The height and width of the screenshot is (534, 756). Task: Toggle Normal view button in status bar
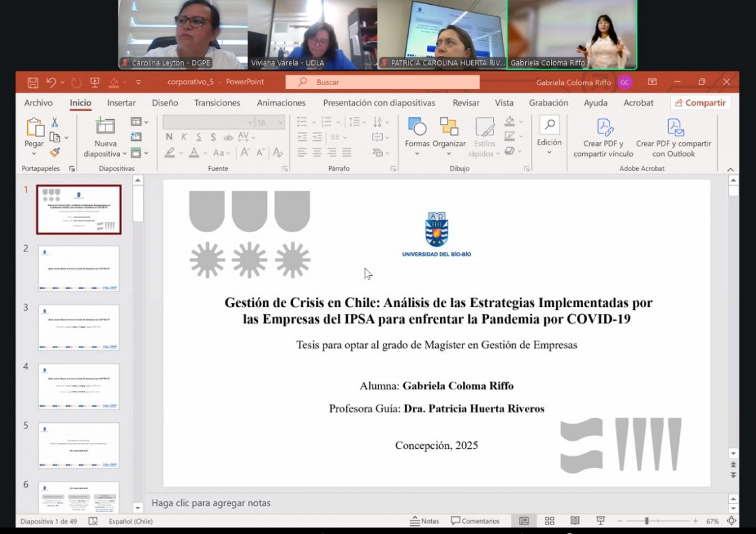[x=524, y=521]
